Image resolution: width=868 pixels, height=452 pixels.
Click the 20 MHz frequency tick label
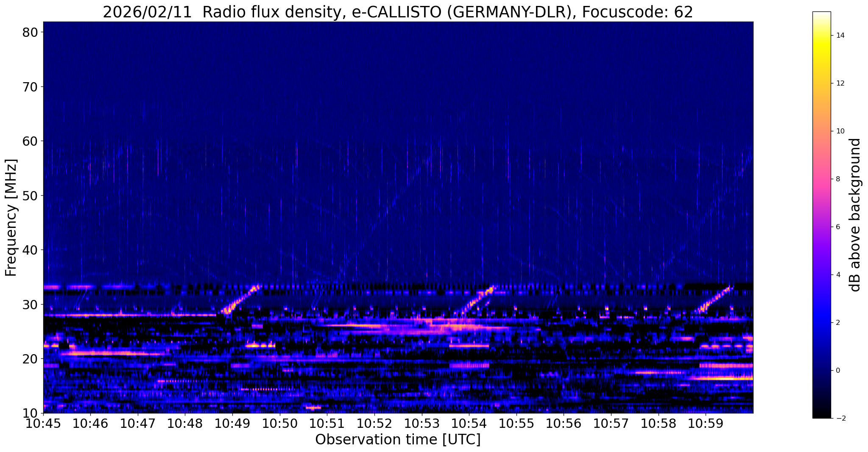point(30,359)
